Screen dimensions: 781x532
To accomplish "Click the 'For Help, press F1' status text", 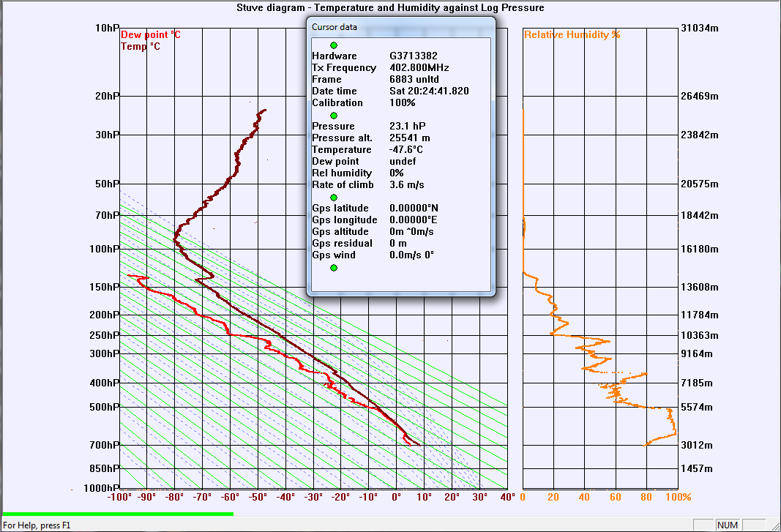I will (37, 525).
